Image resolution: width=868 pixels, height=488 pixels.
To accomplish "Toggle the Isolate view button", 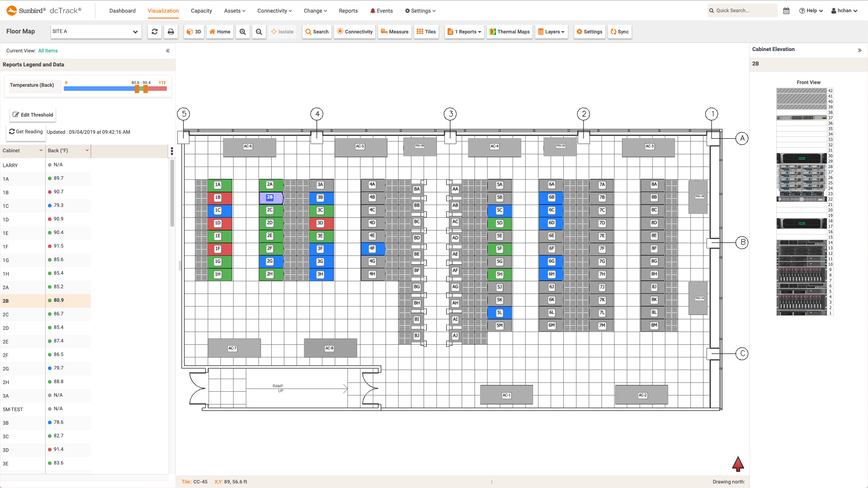I will pos(283,32).
